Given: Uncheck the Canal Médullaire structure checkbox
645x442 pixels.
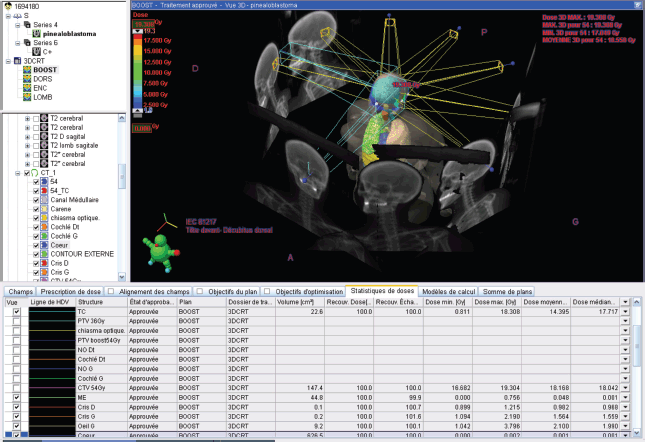Looking at the screenshot, I should pyautogui.click(x=36, y=200).
